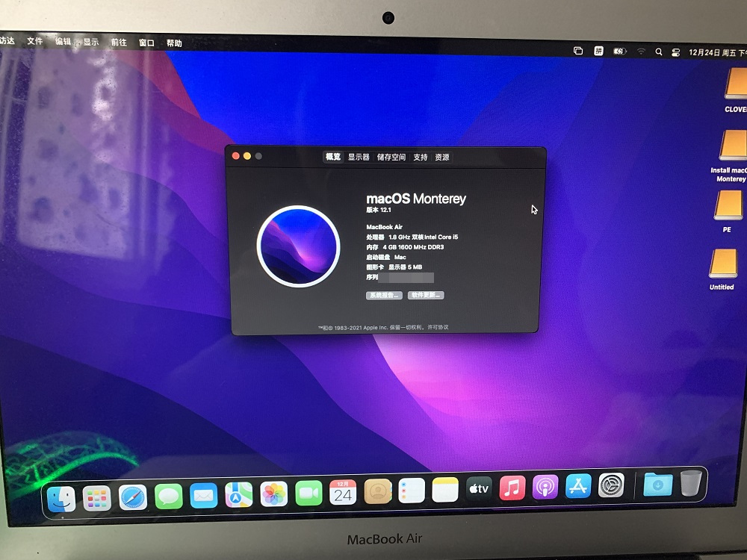This screenshot has width=747, height=560.
Task: Open the 拼 input method menu
Action: (598, 51)
